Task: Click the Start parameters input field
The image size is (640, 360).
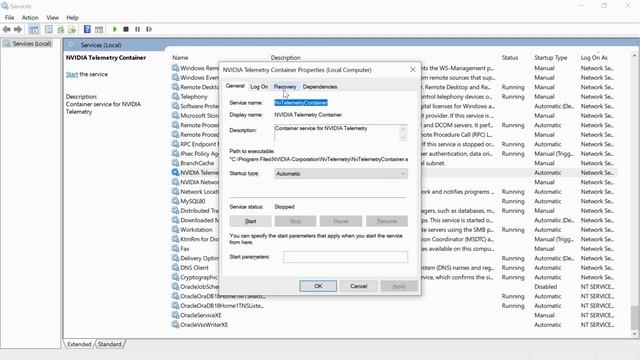Action: click(x=345, y=257)
